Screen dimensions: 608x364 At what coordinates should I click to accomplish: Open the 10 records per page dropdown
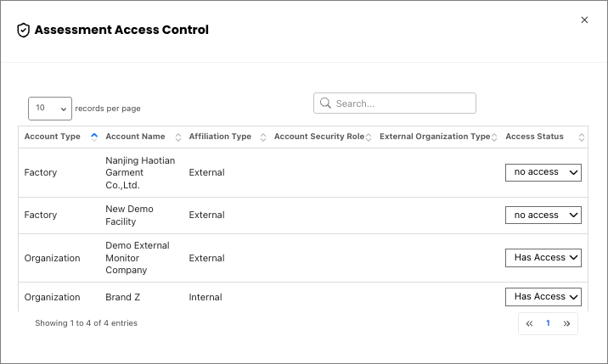click(x=50, y=109)
